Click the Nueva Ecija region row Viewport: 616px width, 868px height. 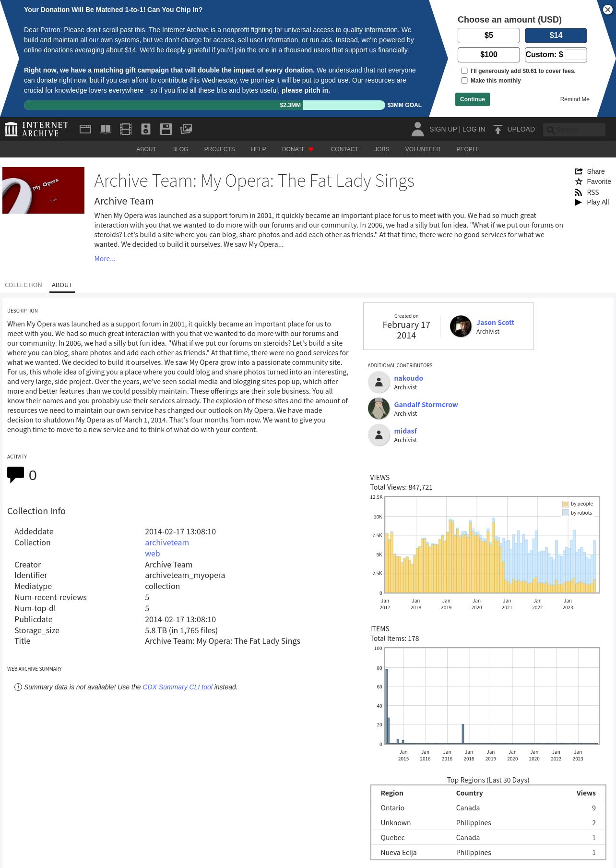(x=488, y=853)
